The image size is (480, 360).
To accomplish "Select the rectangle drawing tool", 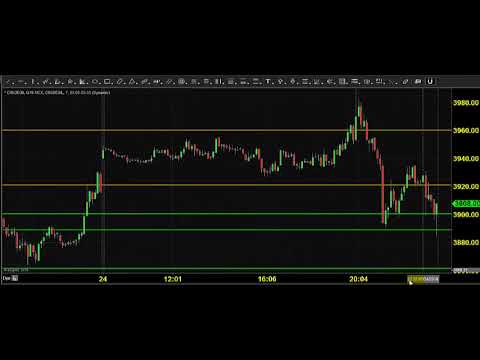I will click(107, 82).
